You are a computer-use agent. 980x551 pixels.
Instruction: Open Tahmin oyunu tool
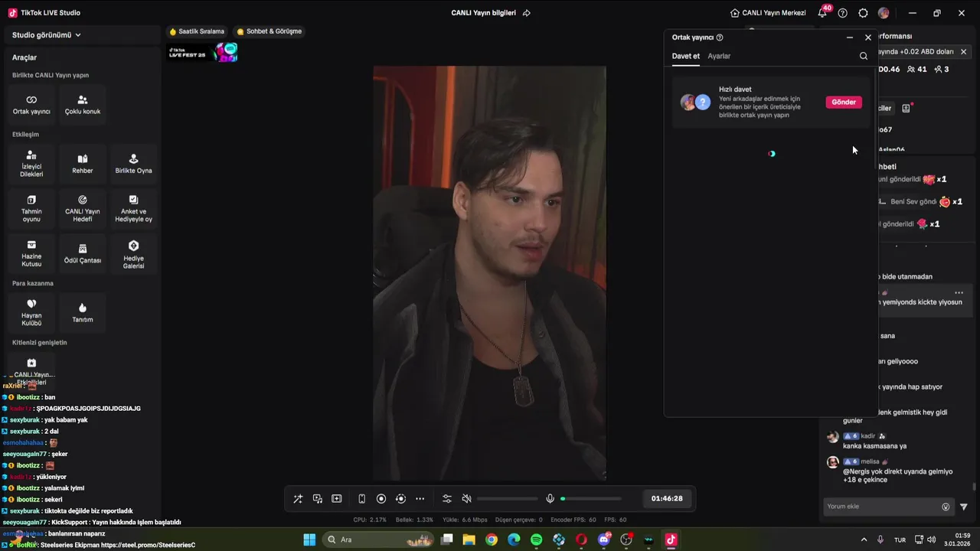31,208
